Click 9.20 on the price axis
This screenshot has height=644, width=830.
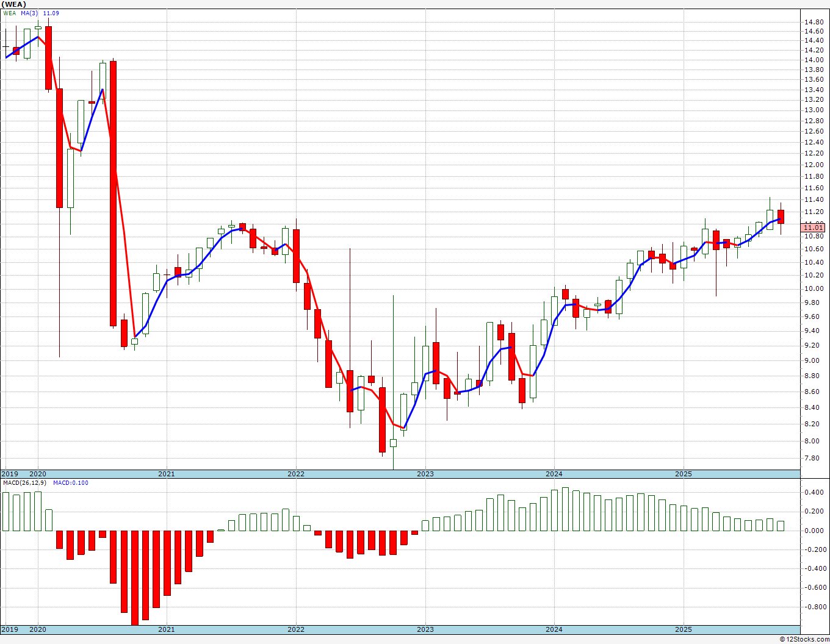point(812,345)
